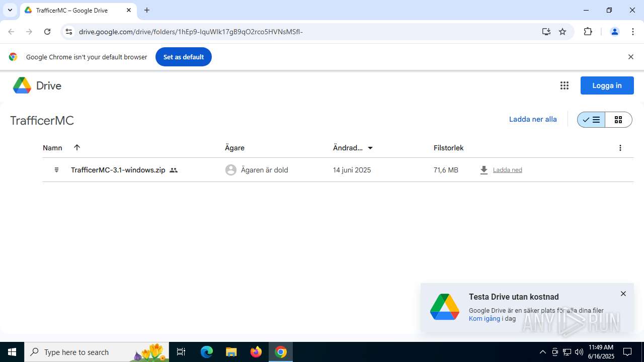Open the network tray icon
Screen dimensions: 644x362
pos(567,352)
